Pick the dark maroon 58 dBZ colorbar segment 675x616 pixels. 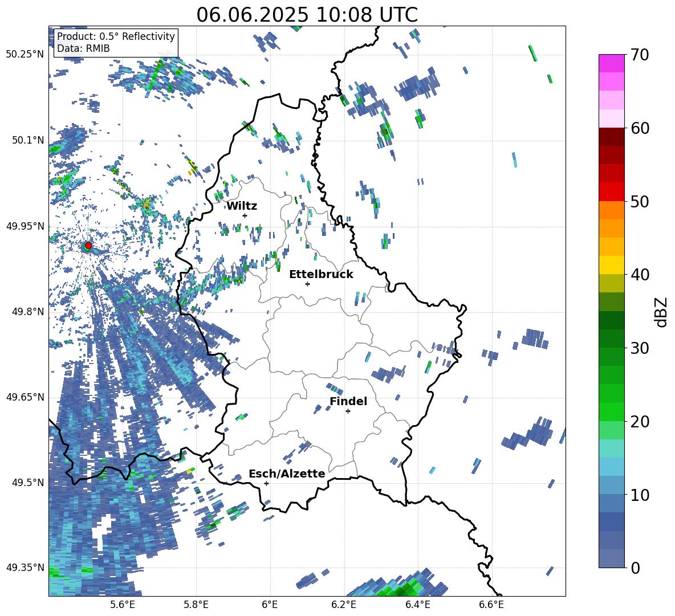pos(611,137)
